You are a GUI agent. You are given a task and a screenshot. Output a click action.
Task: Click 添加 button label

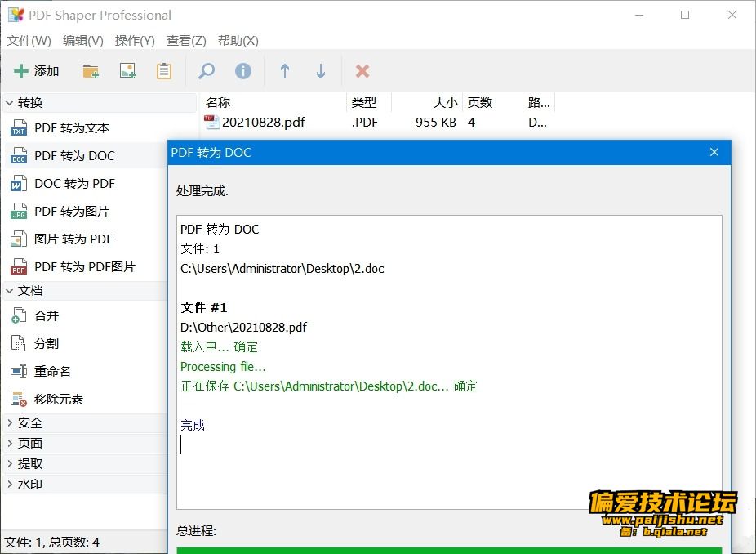[47, 71]
